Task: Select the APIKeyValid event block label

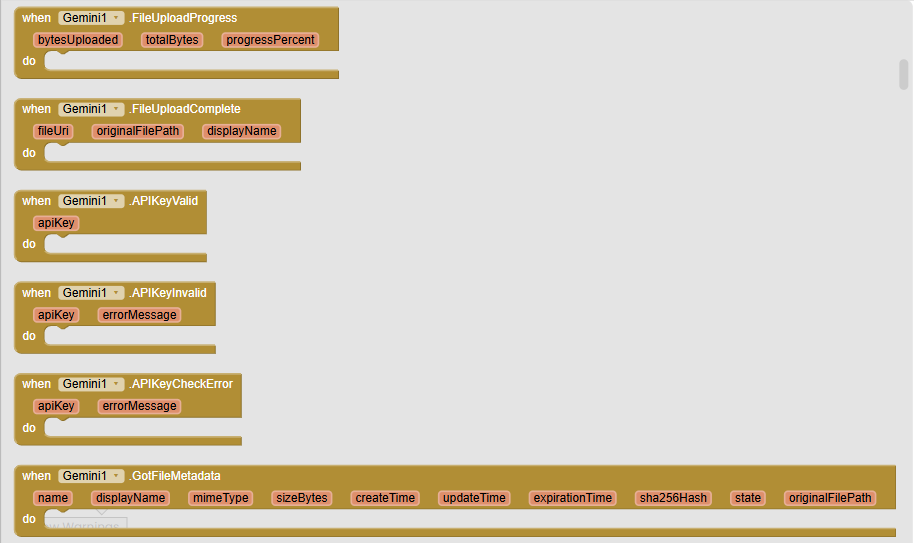Action: click(x=164, y=201)
